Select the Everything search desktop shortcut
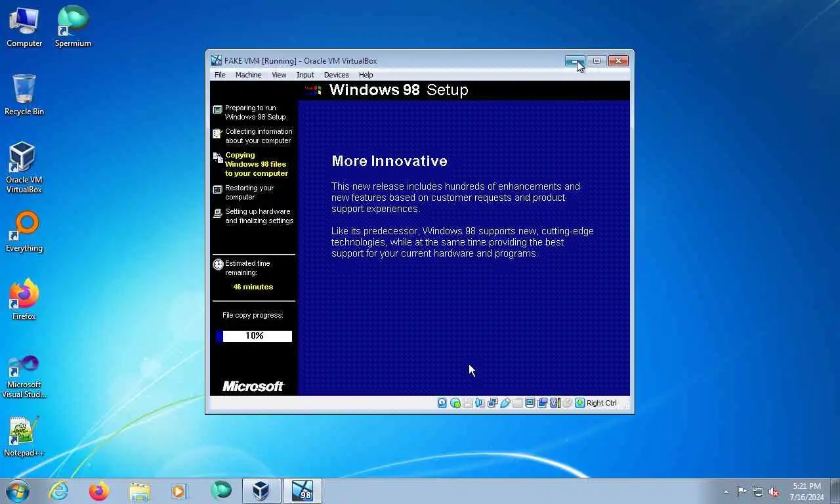The image size is (840, 504). (24, 232)
